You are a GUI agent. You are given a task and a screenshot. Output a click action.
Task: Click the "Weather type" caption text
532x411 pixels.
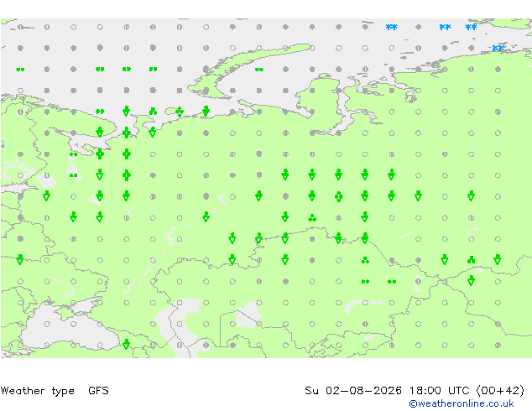37,391
